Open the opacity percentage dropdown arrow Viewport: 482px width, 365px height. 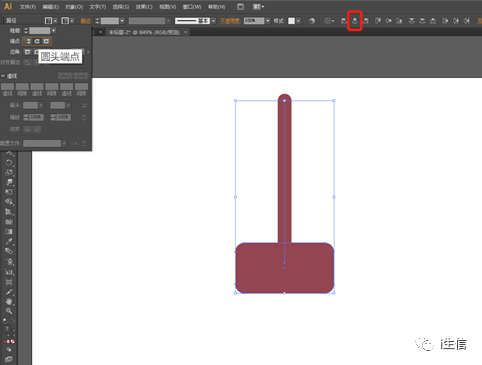coord(267,21)
